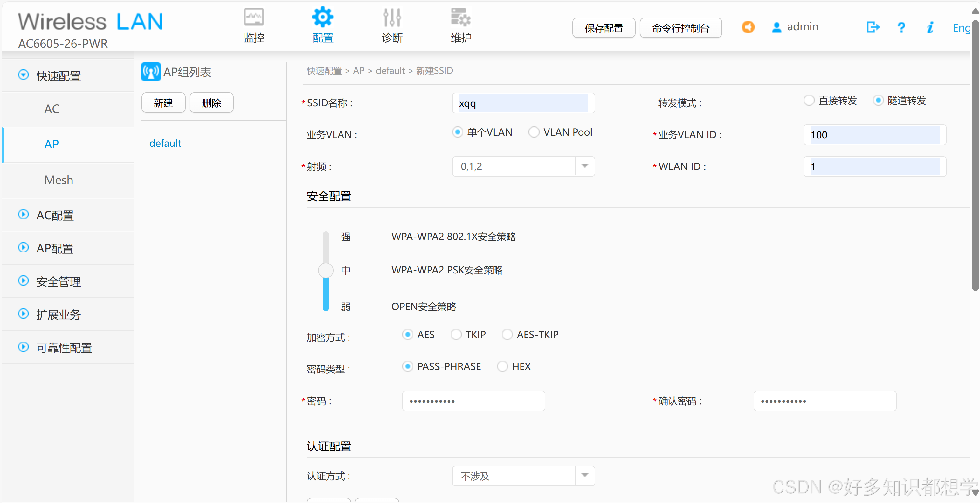
Task: Click the orange alarm speaker icon
Action: point(748,27)
